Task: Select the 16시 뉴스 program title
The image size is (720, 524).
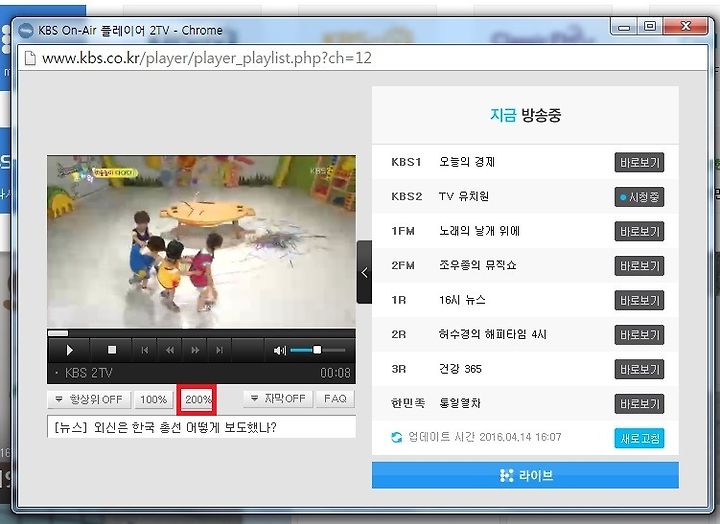Action: 462,300
